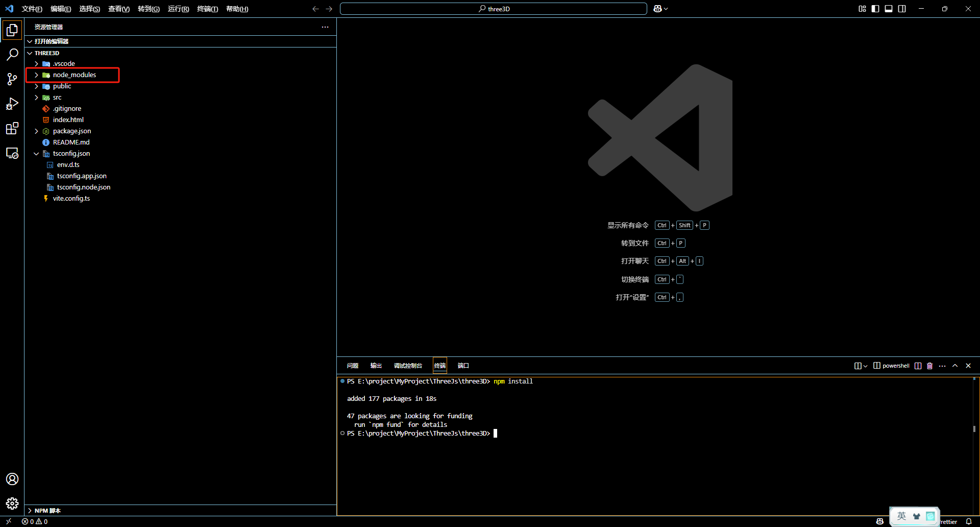Toggle the secondary sidebar visibility
This screenshot has width=980, height=527.
click(902, 9)
